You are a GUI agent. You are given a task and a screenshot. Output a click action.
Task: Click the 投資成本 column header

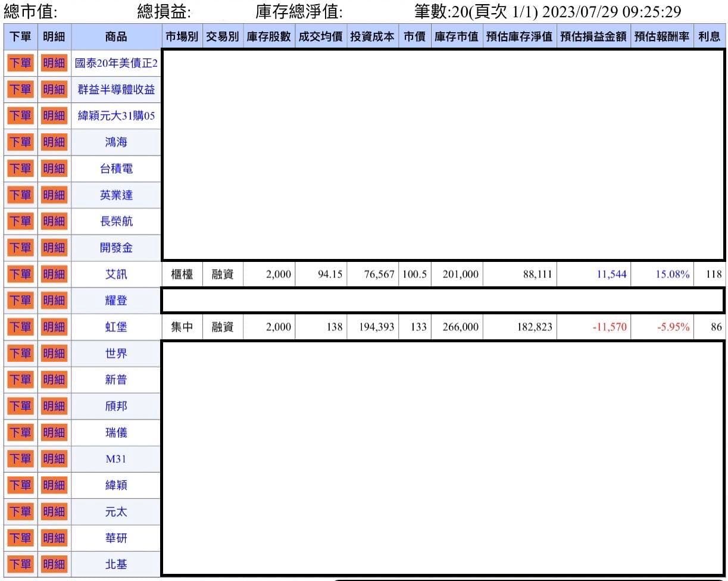click(372, 37)
